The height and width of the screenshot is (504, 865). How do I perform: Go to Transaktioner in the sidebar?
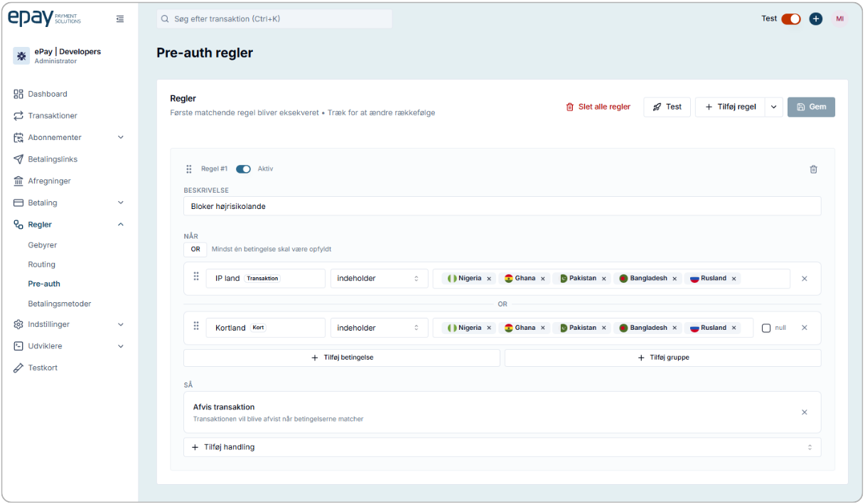53,116
